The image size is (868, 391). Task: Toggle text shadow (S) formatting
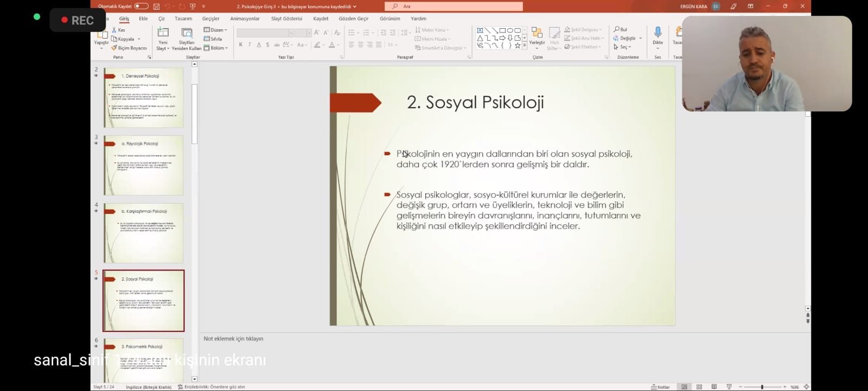coord(267,45)
